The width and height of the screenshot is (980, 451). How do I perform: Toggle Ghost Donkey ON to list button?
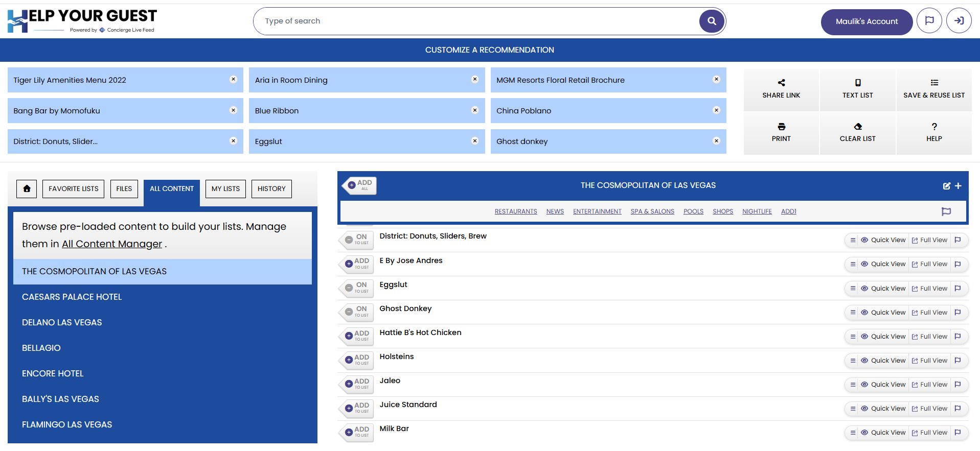(x=357, y=312)
